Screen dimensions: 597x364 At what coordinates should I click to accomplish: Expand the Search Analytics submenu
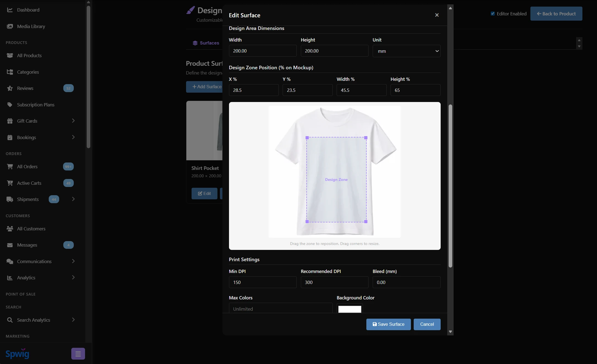[73, 320]
